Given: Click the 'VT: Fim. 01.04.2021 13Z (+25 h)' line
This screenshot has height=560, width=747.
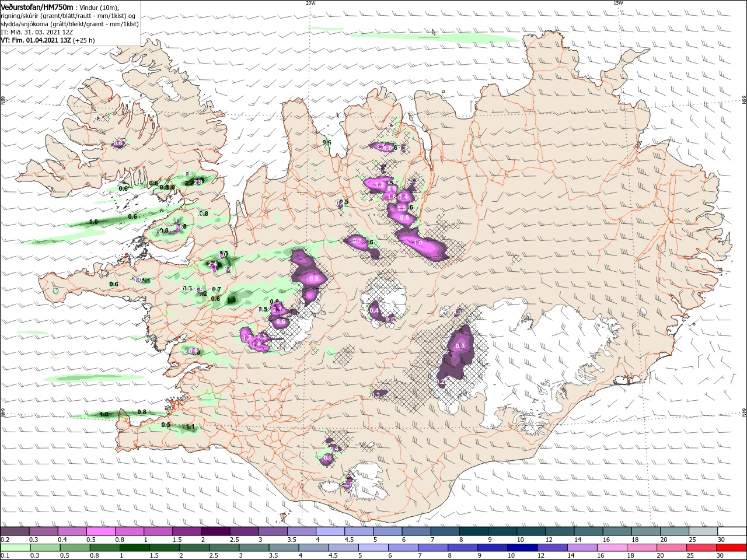Looking at the screenshot, I should point(47,40).
